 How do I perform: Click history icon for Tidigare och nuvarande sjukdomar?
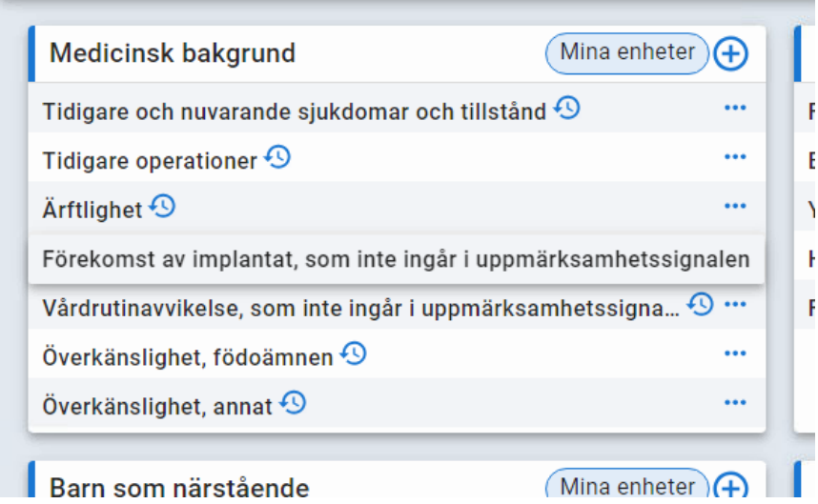click(567, 109)
